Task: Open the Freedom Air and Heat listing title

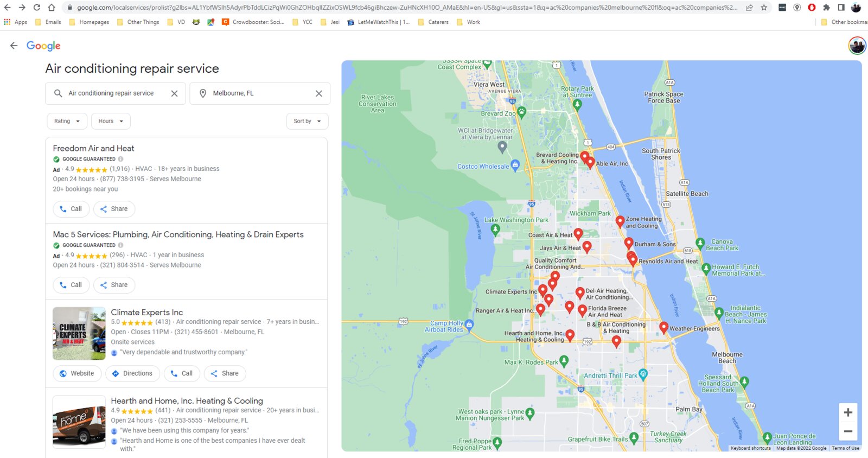Action: pos(93,148)
